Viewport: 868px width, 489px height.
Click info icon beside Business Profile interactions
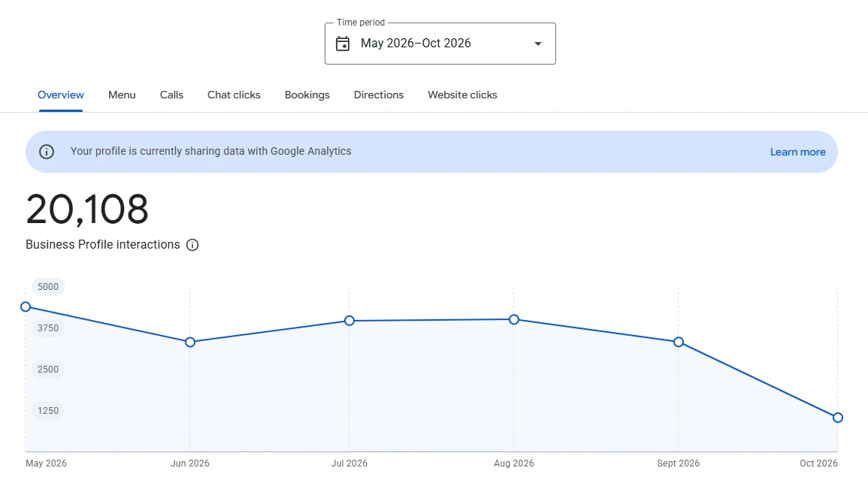coord(192,245)
